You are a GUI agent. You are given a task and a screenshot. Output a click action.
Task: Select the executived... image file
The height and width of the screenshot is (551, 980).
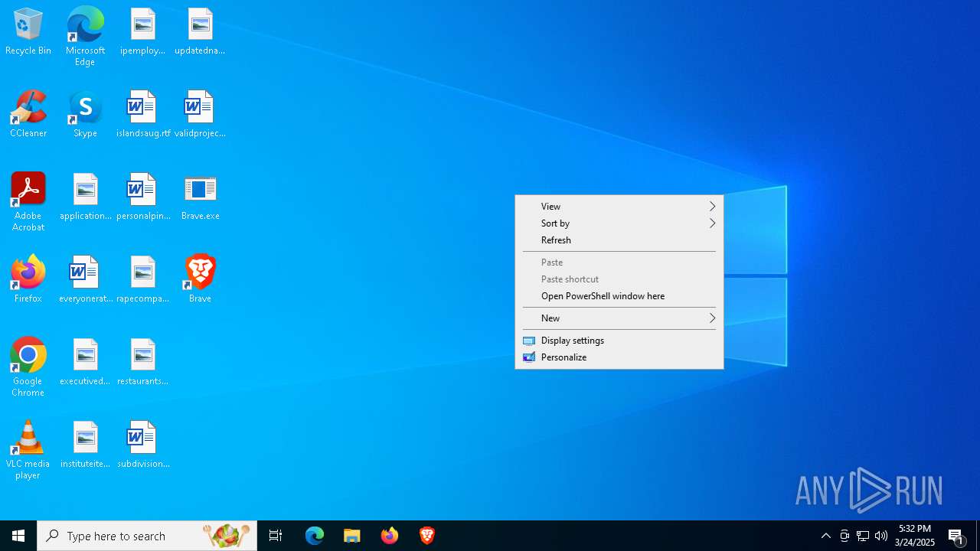point(85,363)
